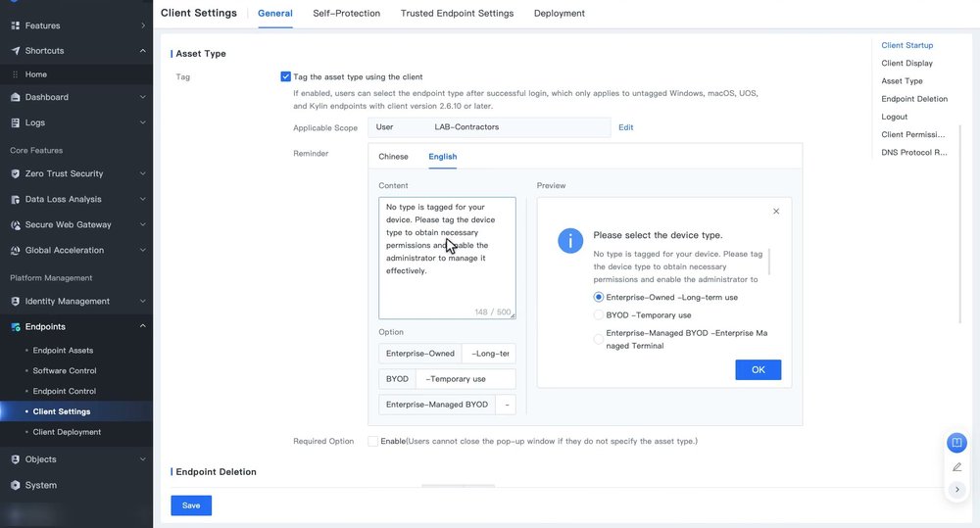Viewport: 980px width, 528px height.
Task: Select BYOD Temporary use radio
Action: pos(598,314)
